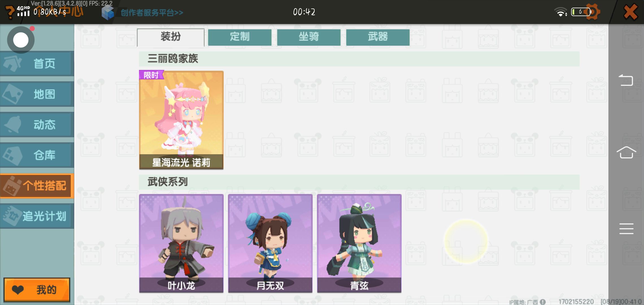This screenshot has height=305, width=644.
Task: Open the 地图 map sidebar item
Action: 37,94
